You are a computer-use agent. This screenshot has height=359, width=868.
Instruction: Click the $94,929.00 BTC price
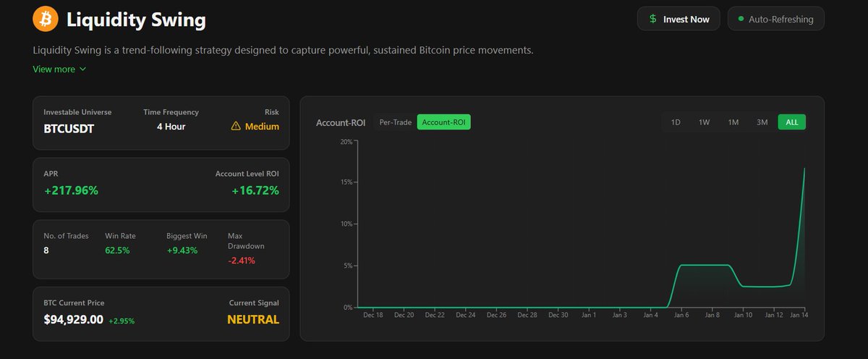(73, 319)
